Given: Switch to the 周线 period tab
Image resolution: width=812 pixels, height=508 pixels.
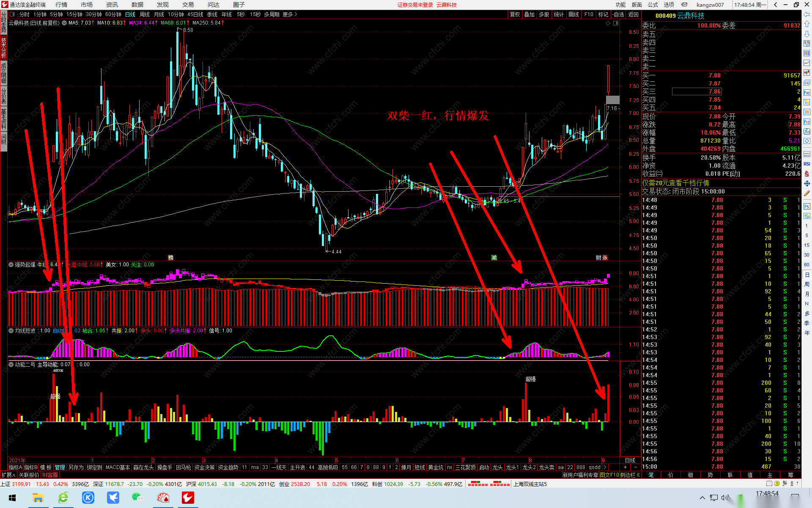Looking at the screenshot, I should point(145,14).
